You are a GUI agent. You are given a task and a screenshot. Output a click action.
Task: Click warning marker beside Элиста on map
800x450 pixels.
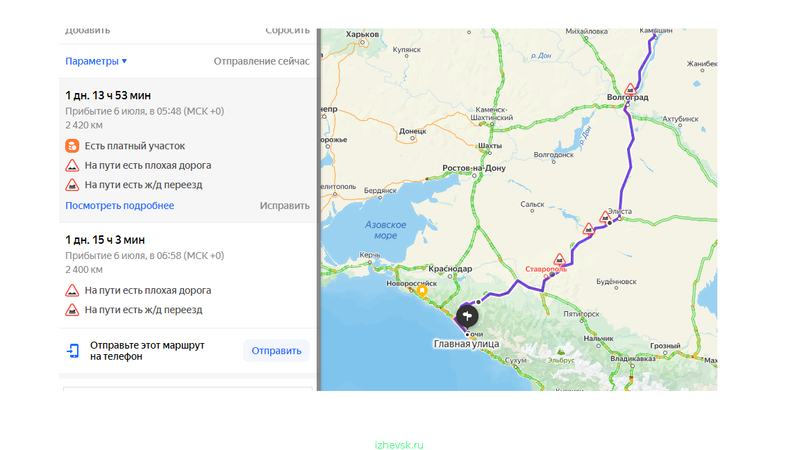(x=606, y=216)
